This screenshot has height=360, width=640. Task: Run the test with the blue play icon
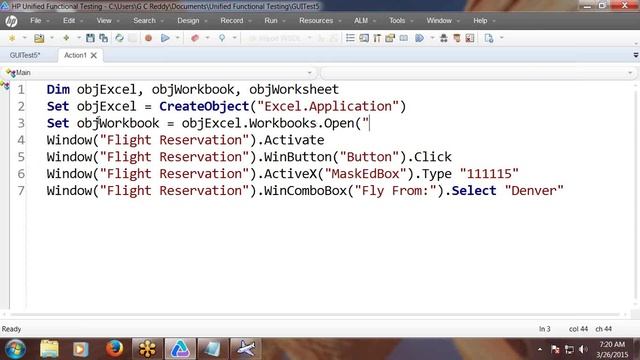click(165, 38)
